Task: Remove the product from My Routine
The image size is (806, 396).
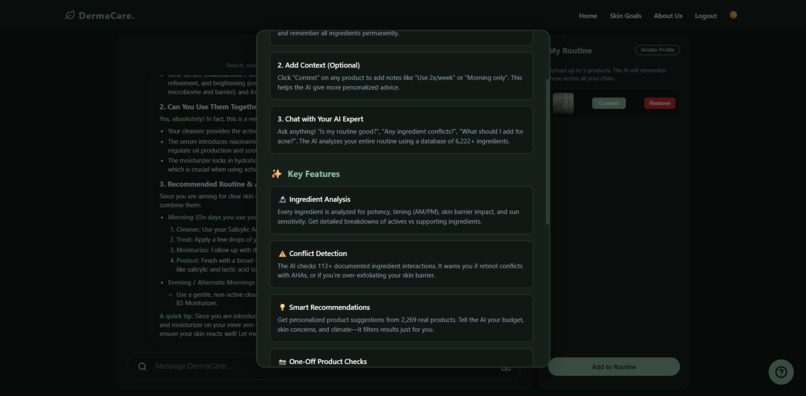Action: pos(660,103)
